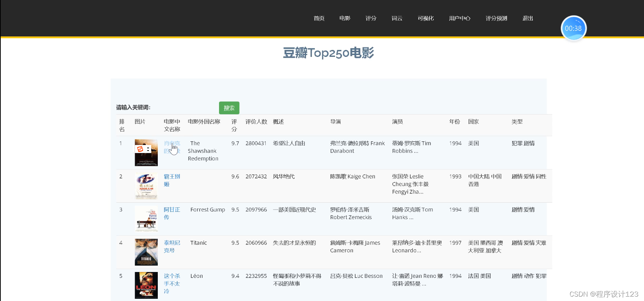Click the 评价人数 column header
This screenshot has width=644, height=301.
point(256,122)
